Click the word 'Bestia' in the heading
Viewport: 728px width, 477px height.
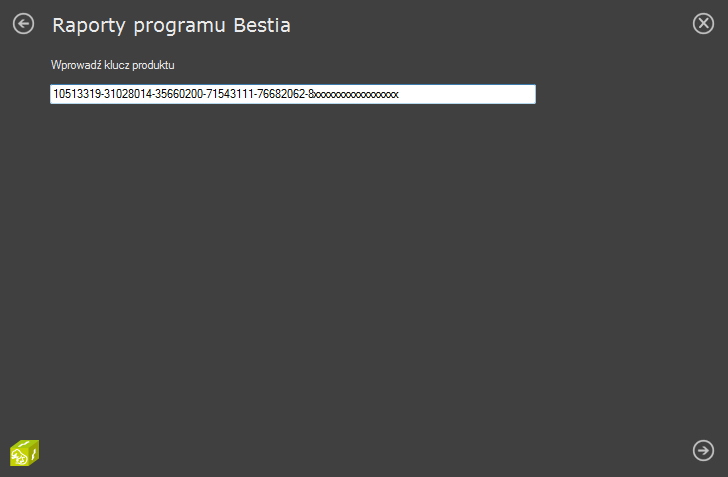(262, 25)
